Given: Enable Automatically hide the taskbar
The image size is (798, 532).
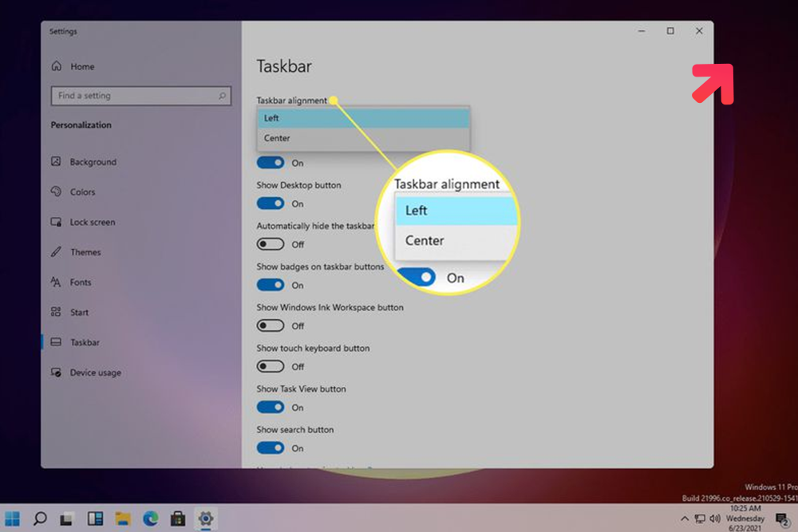Looking at the screenshot, I should pos(271,244).
